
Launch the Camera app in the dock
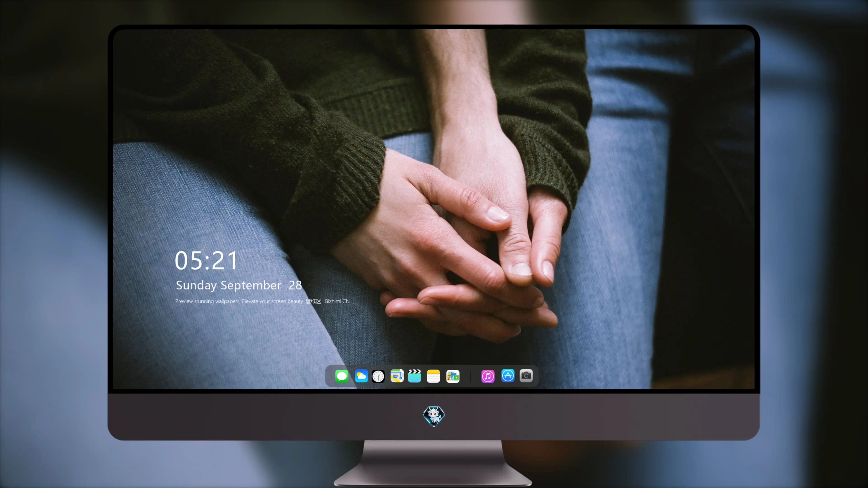click(526, 375)
